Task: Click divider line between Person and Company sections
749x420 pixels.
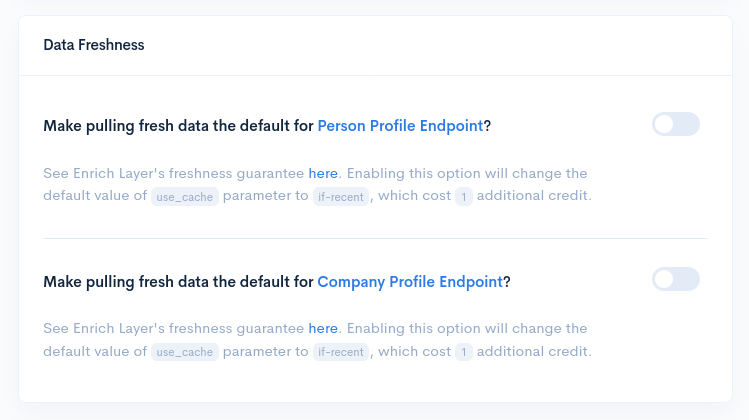Action: click(x=375, y=238)
